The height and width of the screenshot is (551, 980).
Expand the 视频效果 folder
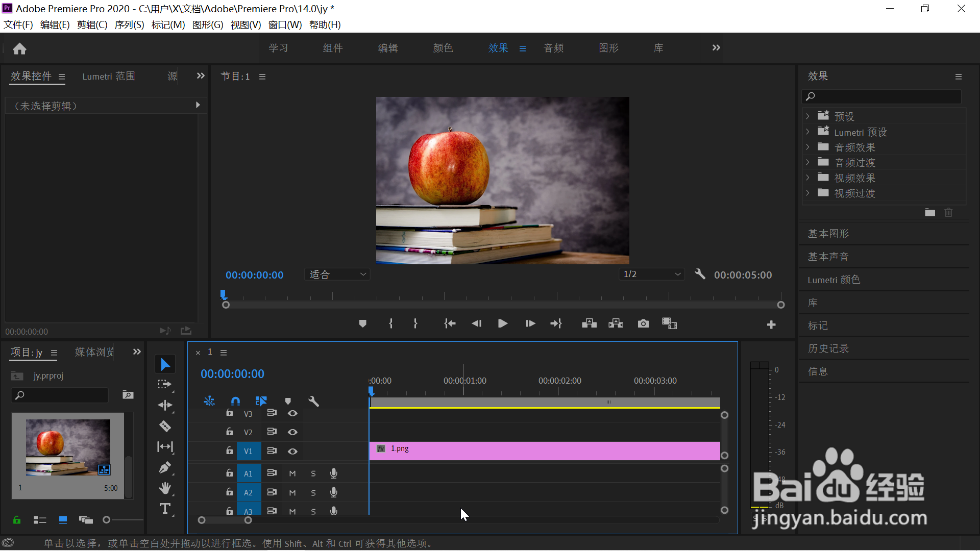807,178
